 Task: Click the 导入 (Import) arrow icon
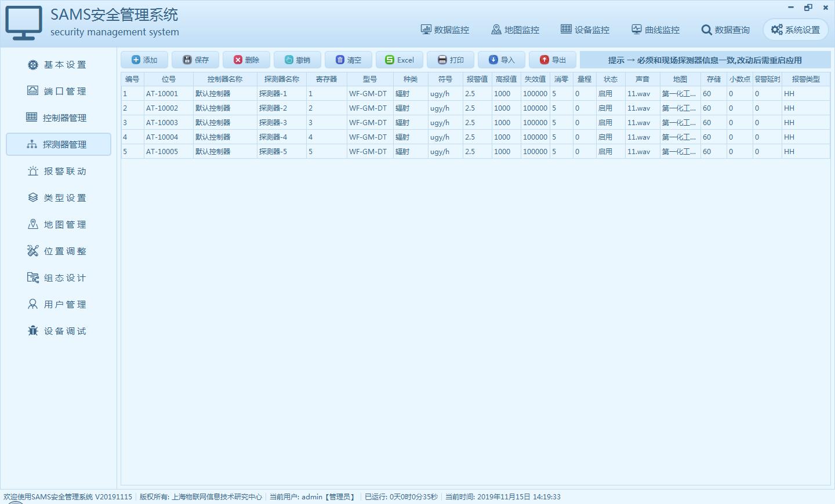click(x=493, y=60)
